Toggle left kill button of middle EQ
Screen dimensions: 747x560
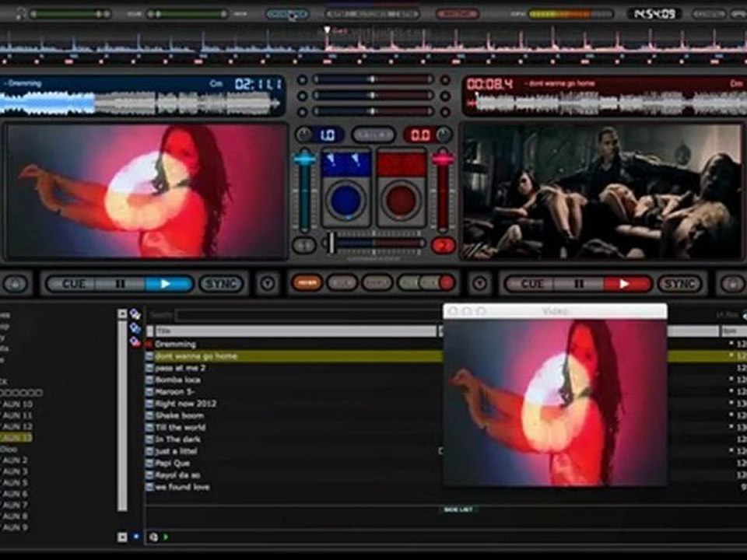(302, 96)
